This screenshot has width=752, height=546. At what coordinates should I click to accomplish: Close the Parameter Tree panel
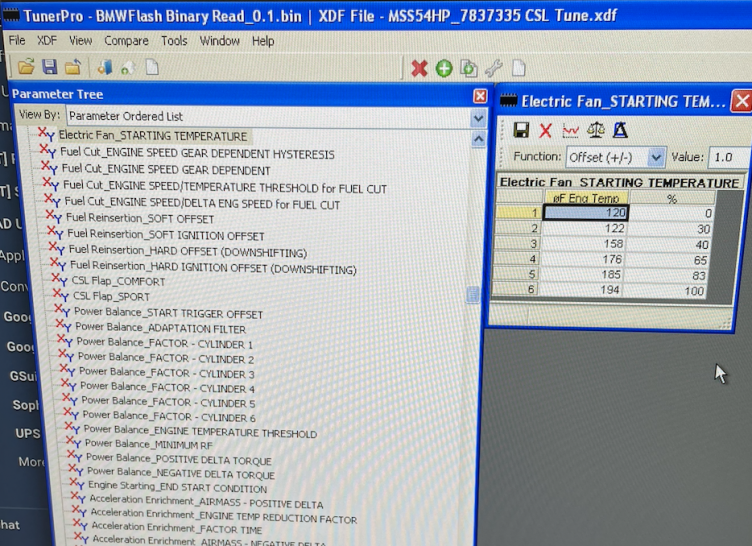pyautogui.click(x=480, y=95)
